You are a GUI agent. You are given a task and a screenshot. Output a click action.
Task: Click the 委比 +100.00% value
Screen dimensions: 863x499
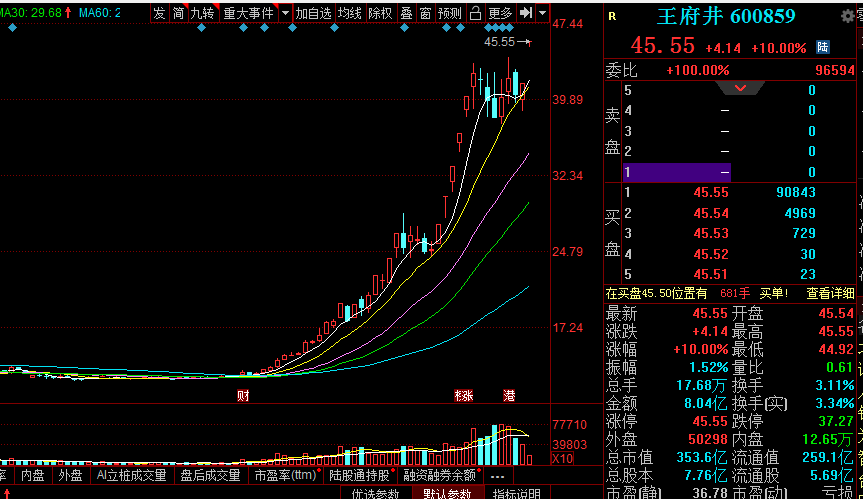(697, 70)
